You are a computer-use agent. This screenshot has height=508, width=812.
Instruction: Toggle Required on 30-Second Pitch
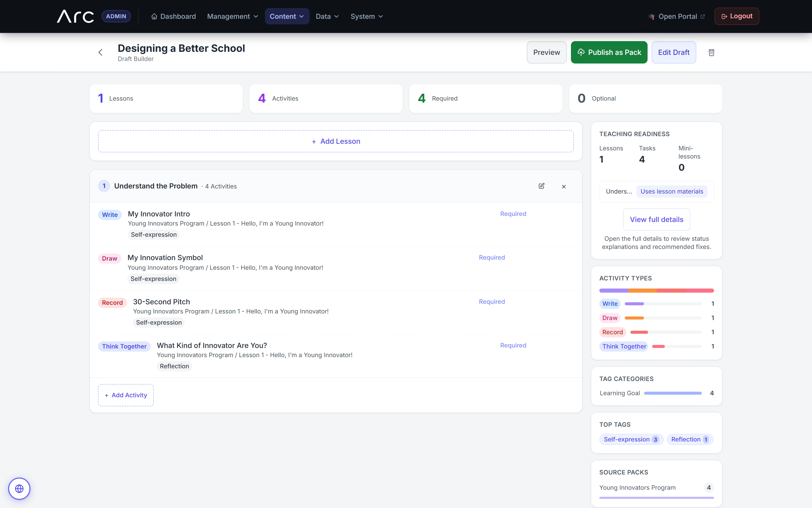click(x=492, y=302)
